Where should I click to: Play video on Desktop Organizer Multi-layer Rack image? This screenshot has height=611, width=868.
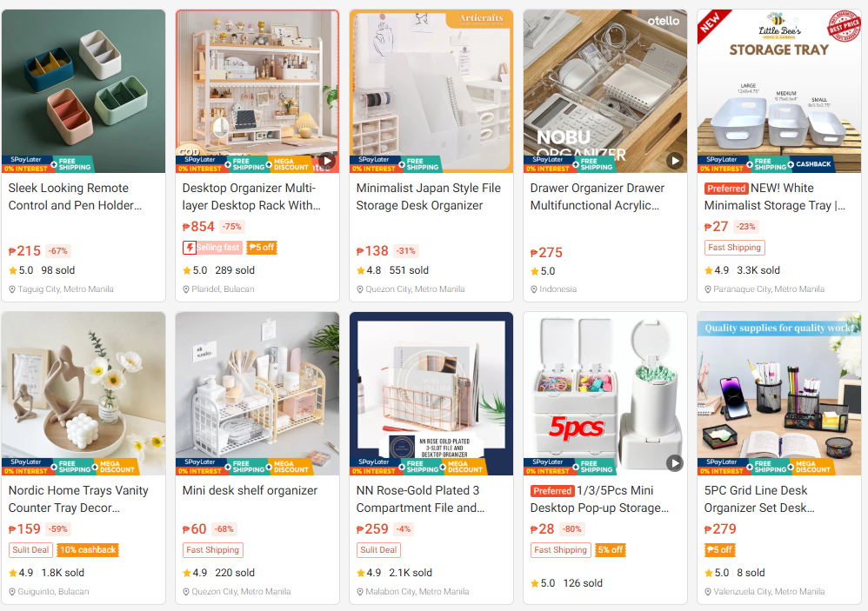pyautogui.click(x=327, y=161)
